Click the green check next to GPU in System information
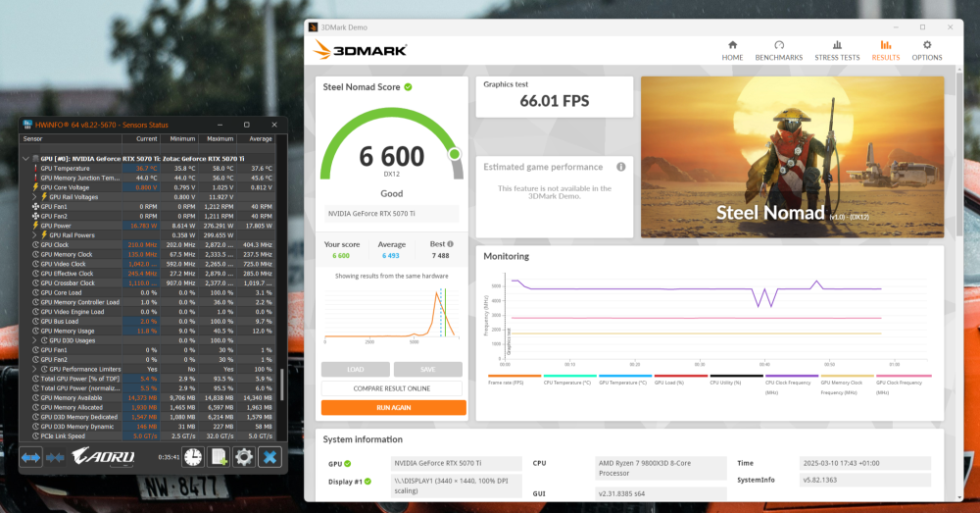980x513 pixels. (x=348, y=464)
